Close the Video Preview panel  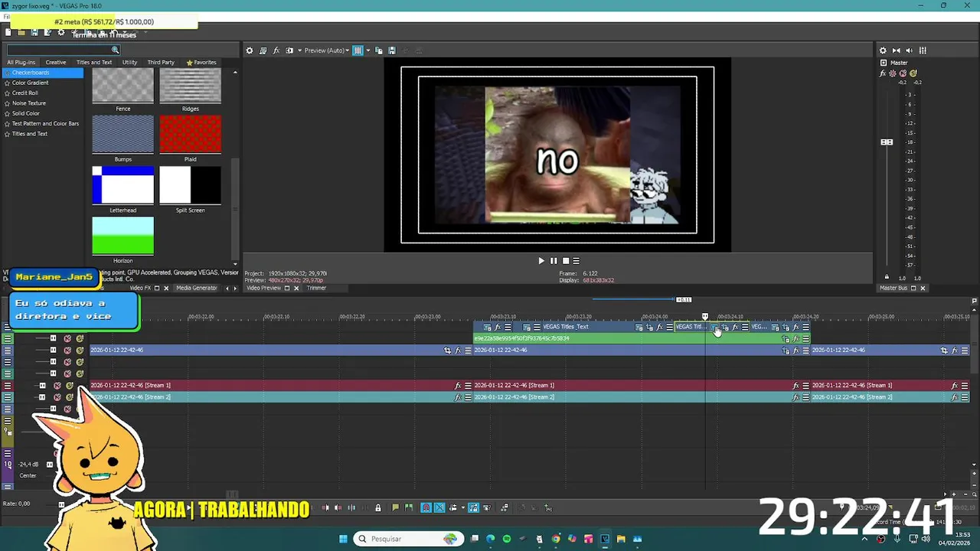296,289
